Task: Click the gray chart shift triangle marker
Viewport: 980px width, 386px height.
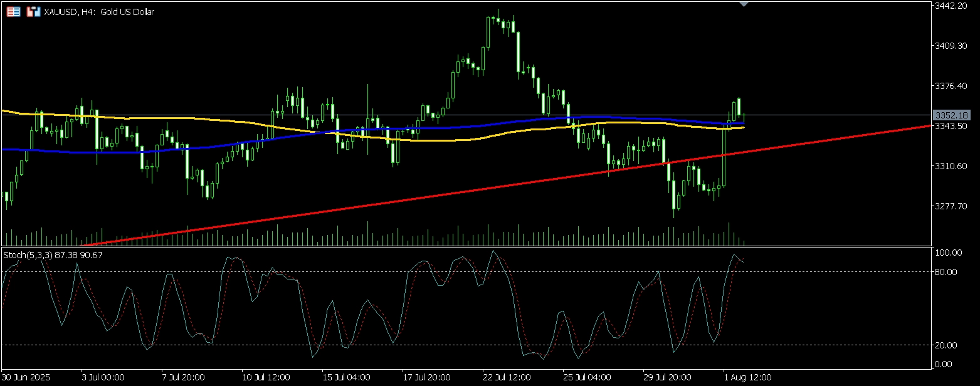Action: coord(744,4)
